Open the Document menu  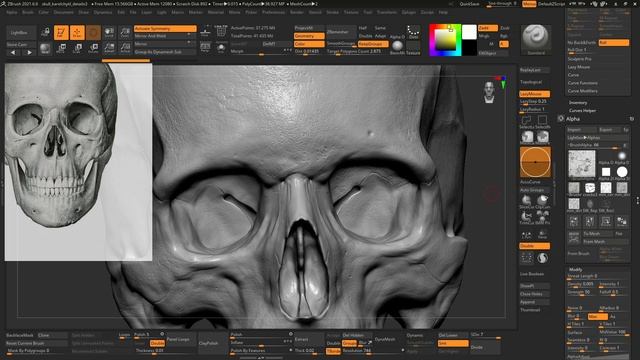tap(64, 12)
